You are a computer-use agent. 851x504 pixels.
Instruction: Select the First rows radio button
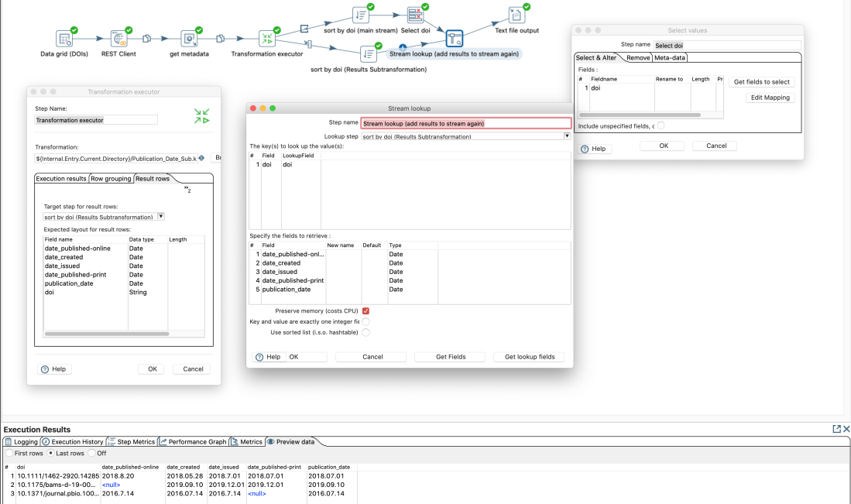pyautogui.click(x=9, y=453)
